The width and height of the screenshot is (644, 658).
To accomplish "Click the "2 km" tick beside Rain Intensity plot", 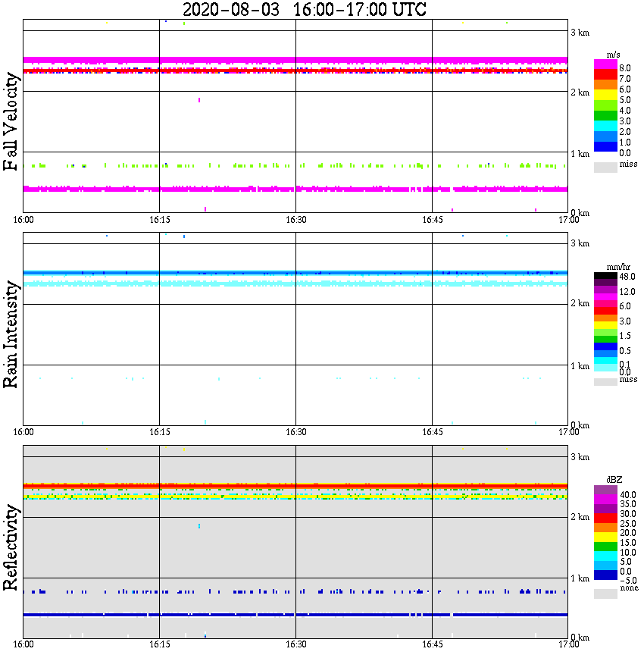I will click(x=580, y=303).
